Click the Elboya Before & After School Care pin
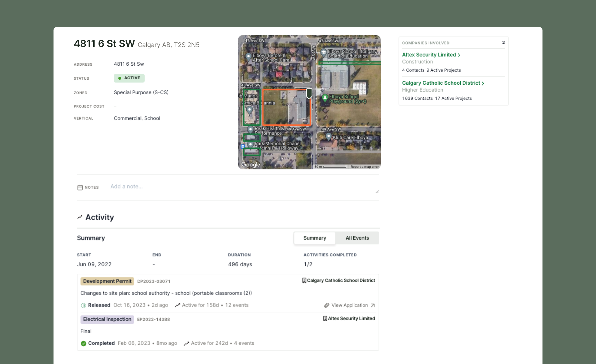Screen dimensions: 596x364 (x=248, y=56)
